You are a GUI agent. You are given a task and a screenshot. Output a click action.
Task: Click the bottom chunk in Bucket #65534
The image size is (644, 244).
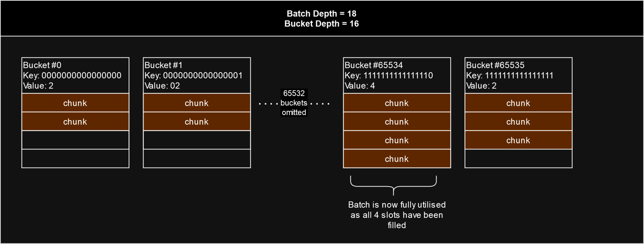pos(397,159)
